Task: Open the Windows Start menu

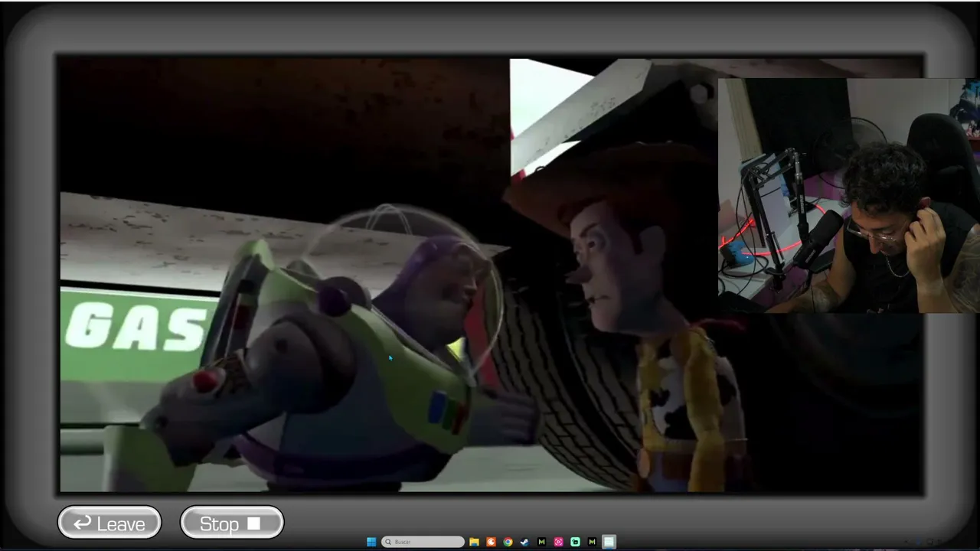Action: click(x=371, y=542)
